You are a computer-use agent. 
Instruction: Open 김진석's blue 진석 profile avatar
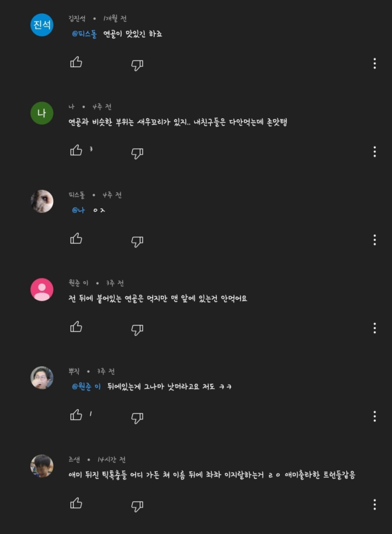42,25
